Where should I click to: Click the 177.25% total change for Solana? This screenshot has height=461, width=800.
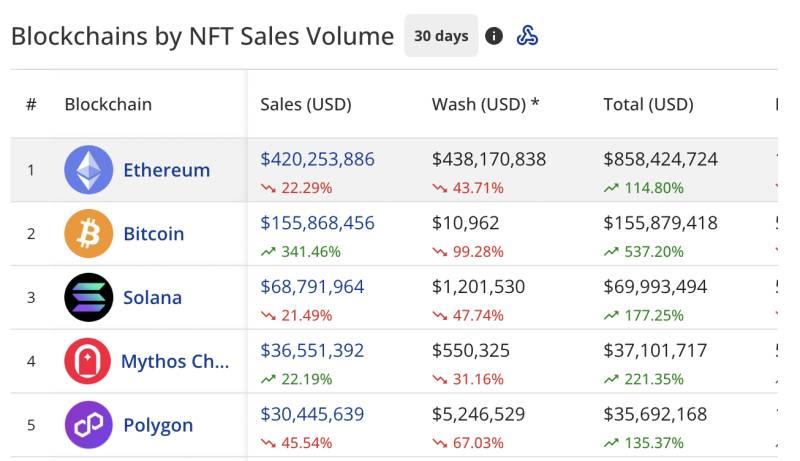click(x=644, y=315)
